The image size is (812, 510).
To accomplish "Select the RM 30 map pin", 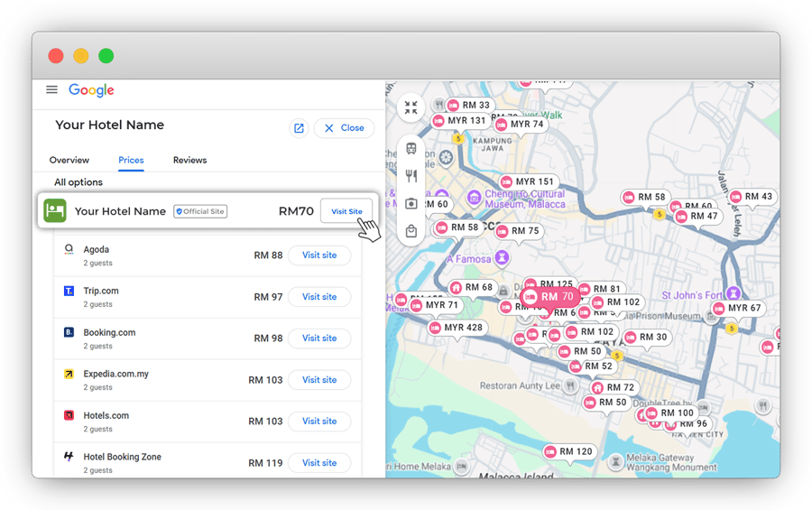I will [647, 338].
